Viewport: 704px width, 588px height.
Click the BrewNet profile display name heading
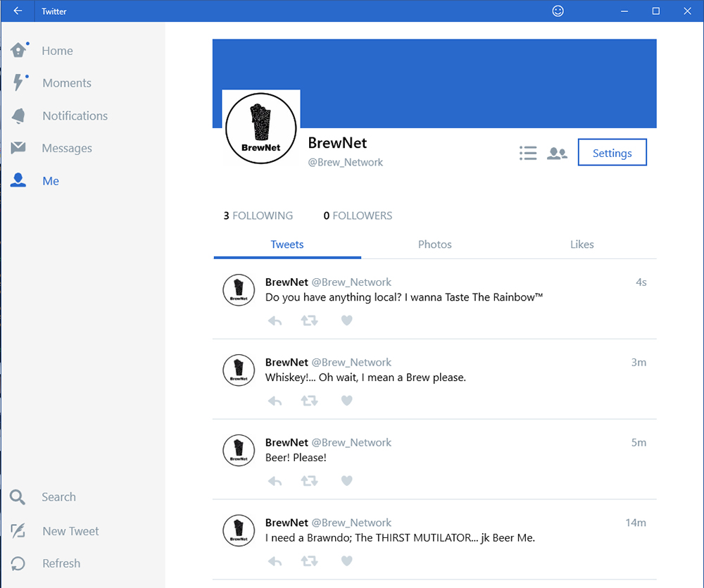pyautogui.click(x=337, y=143)
